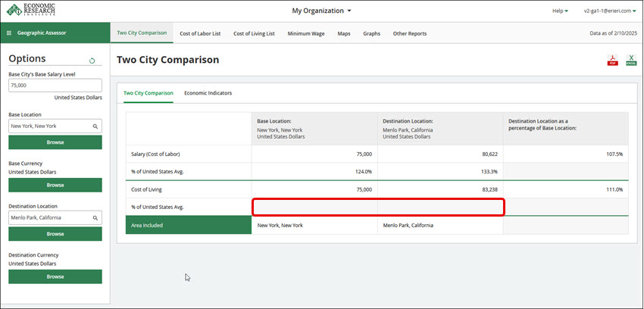
Task: Click Menlo Park, California in Area Included row
Action: pos(408,226)
